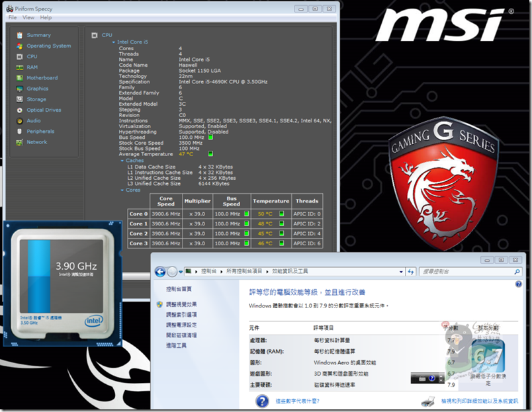Image resolution: width=532 pixels, height=412 pixels.
Task: Click the printer icon near print details link
Action: tap(428, 401)
